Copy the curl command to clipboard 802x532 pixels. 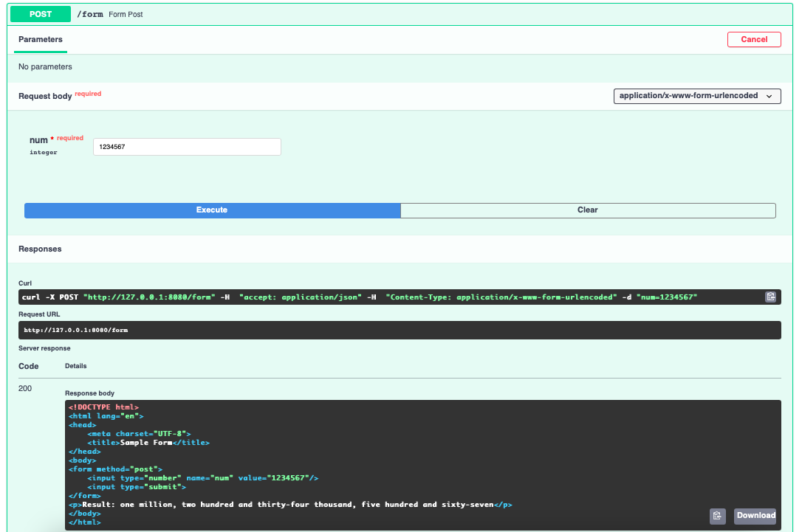(x=770, y=297)
